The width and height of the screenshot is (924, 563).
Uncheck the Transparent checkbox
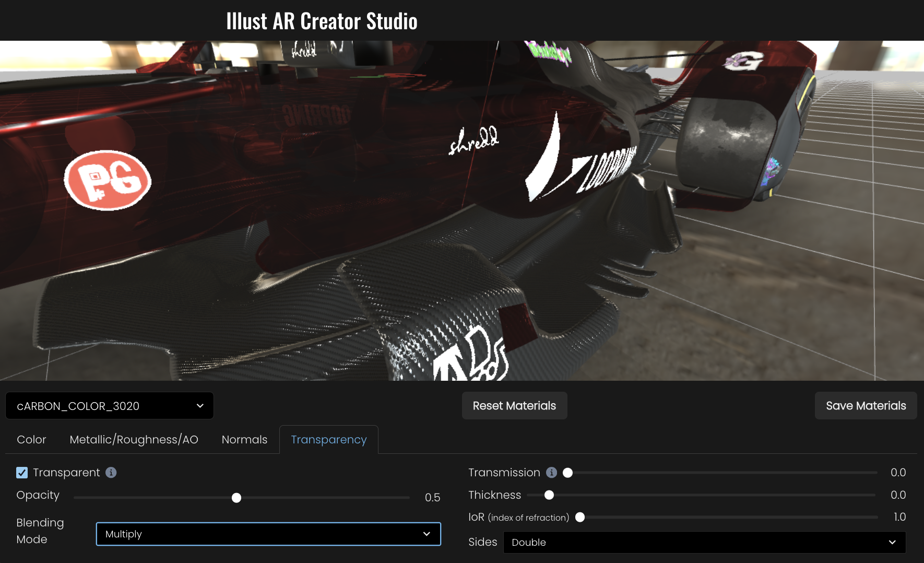[x=22, y=473]
